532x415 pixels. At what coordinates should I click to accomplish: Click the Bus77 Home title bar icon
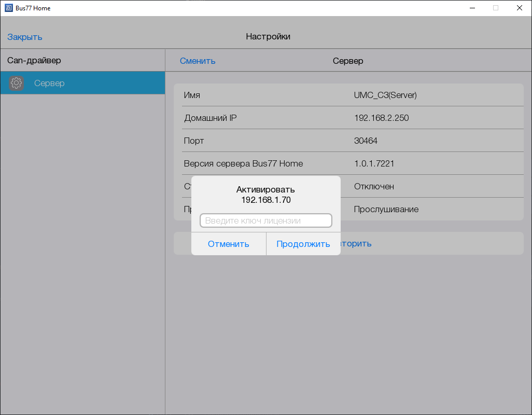tap(8, 8)
